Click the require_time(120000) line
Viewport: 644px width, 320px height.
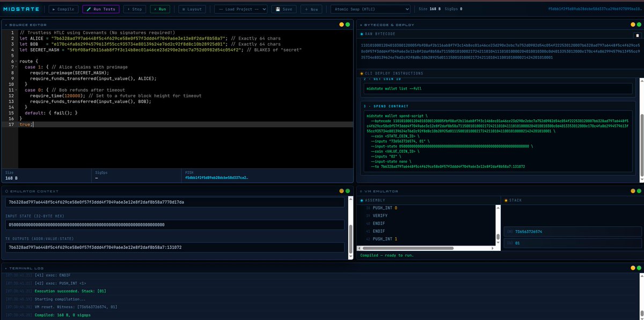pos(116,95)
